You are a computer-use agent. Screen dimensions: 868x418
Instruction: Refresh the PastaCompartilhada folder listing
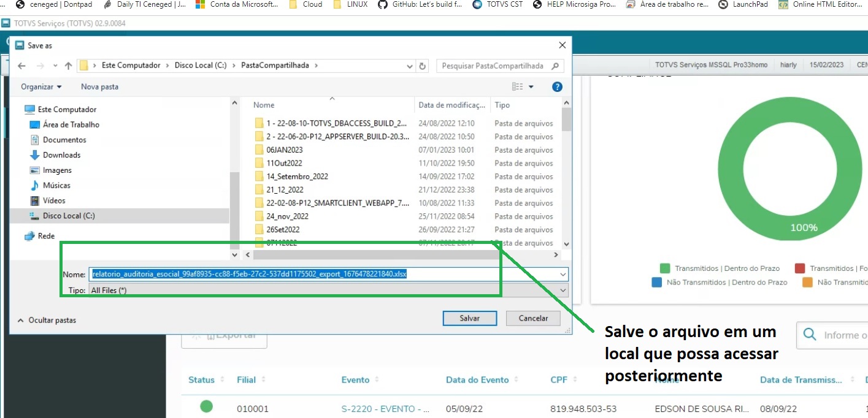click(x=422, y=66)
